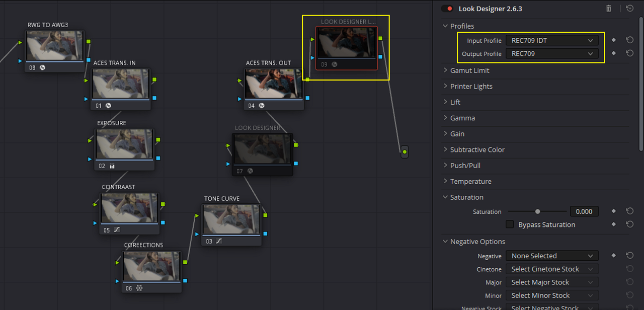Reset the Major stock selection
Screen dimensions: 644x310
(629, 282)
